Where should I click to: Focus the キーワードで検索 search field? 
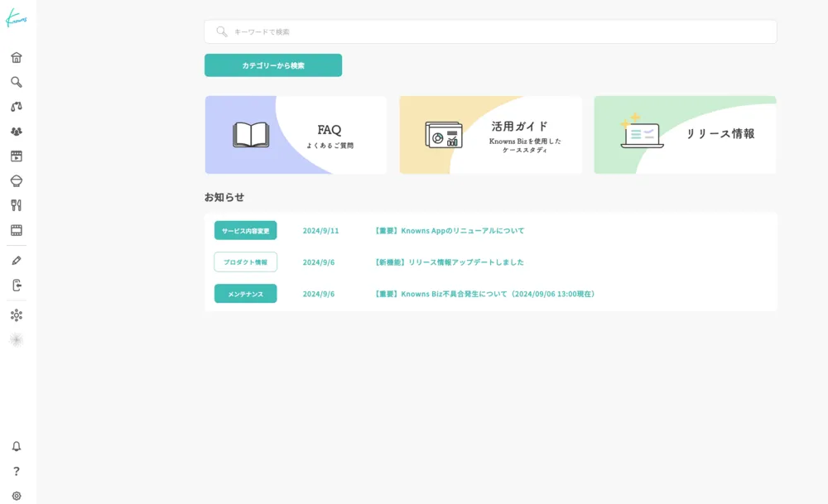tap(490, 31)
